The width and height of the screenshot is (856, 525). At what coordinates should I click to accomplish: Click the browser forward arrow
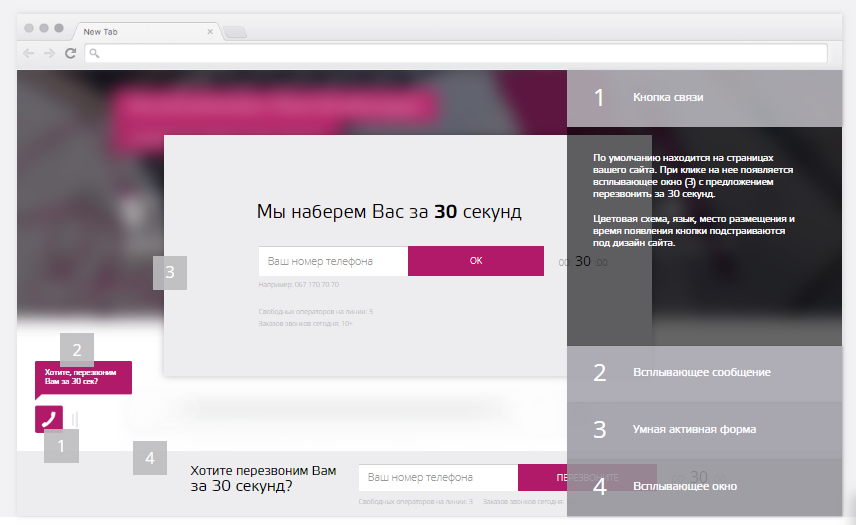tap(49, 53)
